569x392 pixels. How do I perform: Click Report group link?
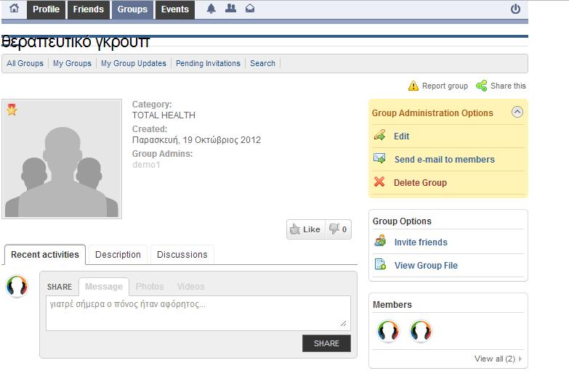coord(445,86)
